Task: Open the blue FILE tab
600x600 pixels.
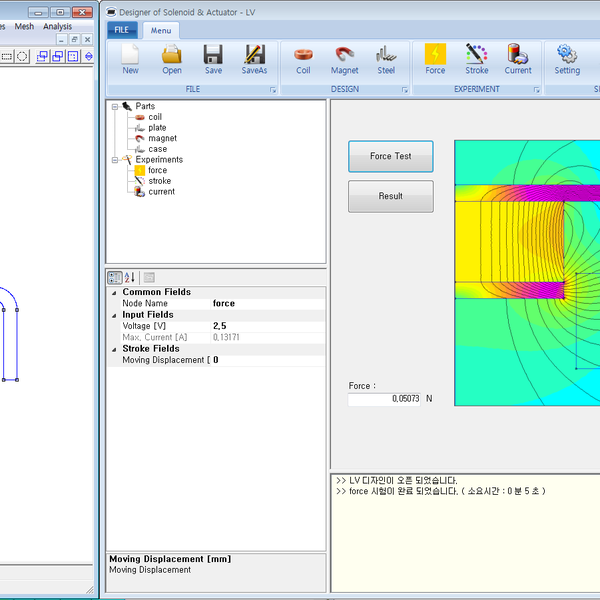Action: coord(121,30)
